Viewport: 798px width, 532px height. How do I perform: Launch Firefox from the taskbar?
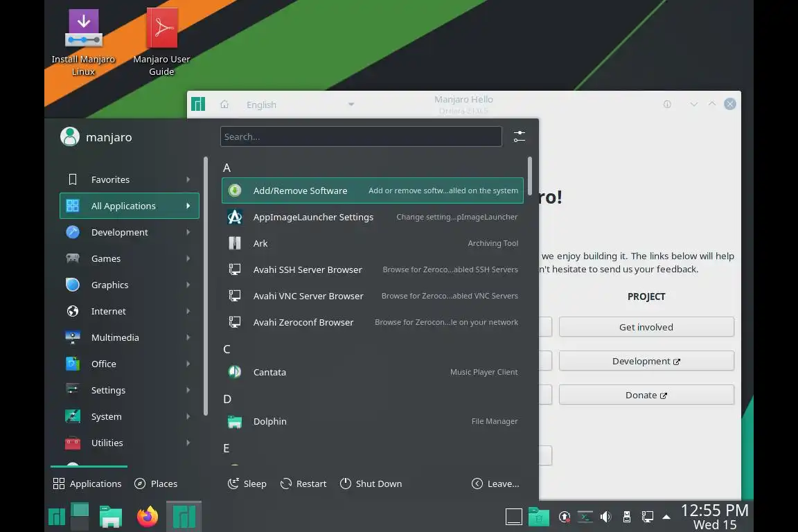click(148, 517)
